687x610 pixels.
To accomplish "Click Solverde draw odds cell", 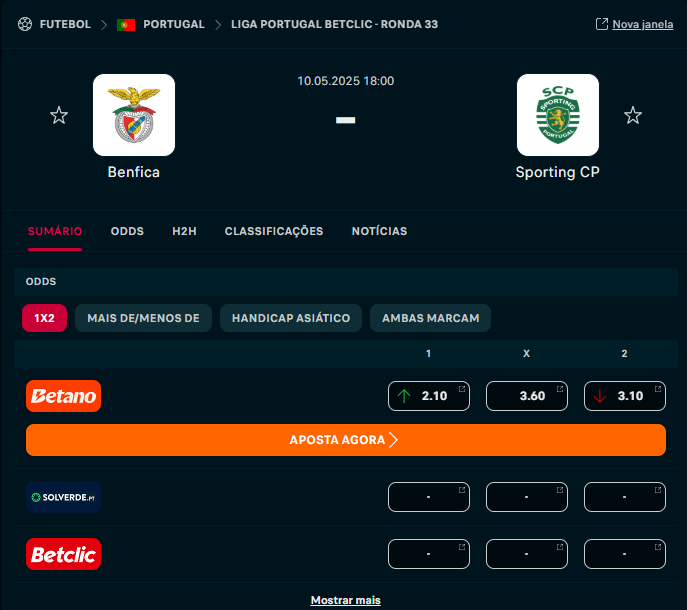I will (x=527, y=497).
